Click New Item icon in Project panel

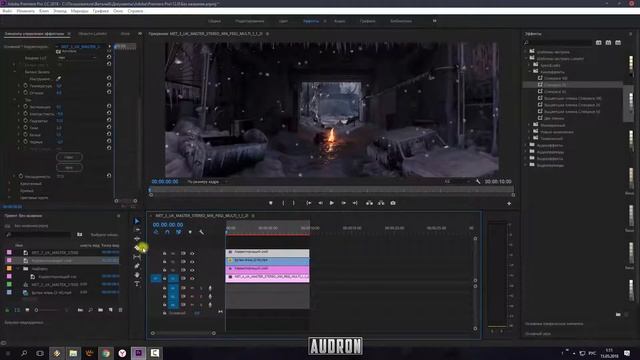[111, 310]
